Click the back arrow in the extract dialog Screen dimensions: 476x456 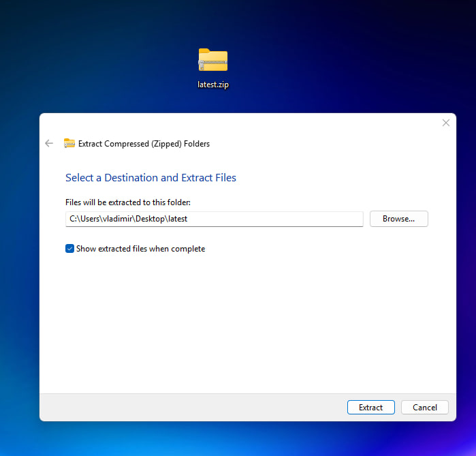tap(48, 143)
